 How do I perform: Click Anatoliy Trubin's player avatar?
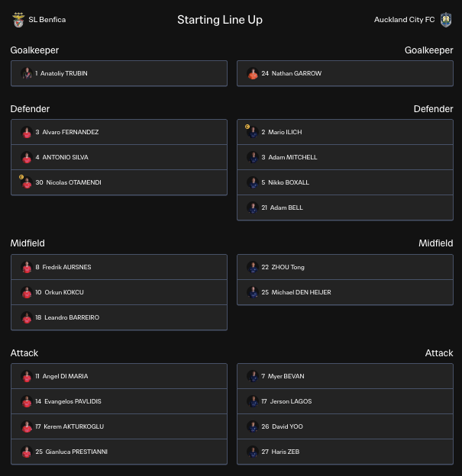27,73
